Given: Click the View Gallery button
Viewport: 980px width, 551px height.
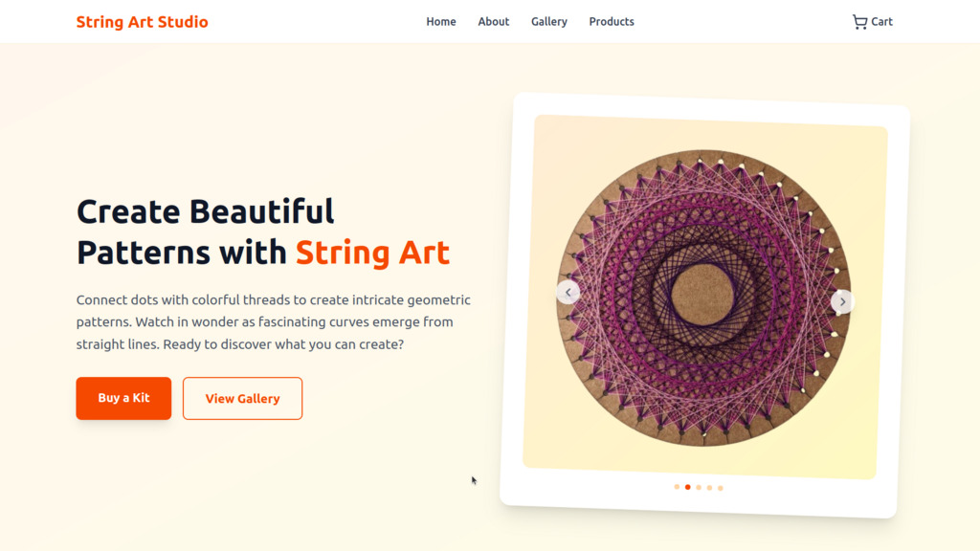Looking at the screenshot, I should point(242,398).
